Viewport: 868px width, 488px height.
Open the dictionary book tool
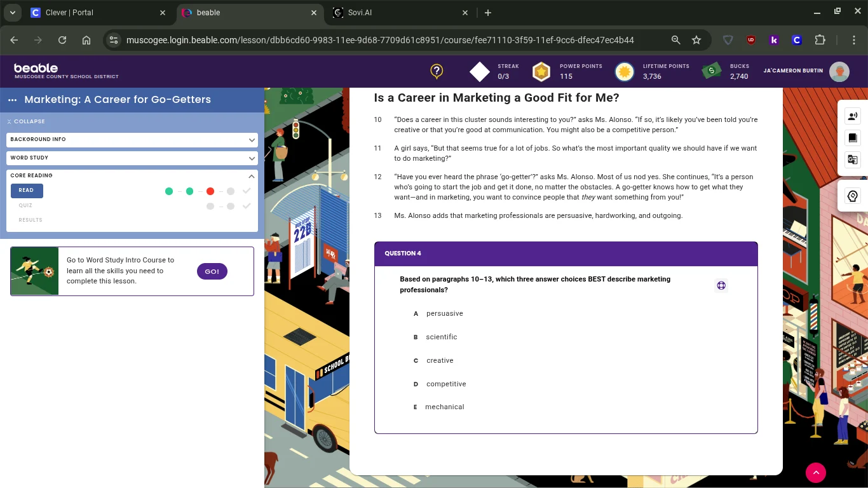tap(852, 138)
